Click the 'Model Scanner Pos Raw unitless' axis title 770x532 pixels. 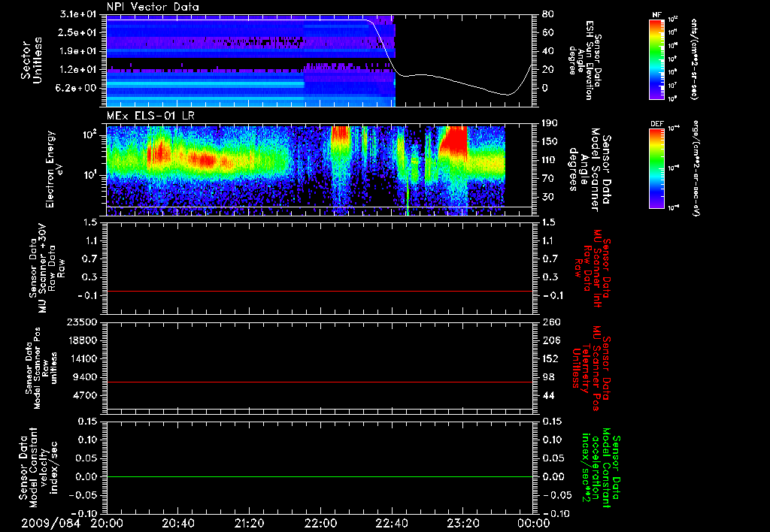click(41, 368)
